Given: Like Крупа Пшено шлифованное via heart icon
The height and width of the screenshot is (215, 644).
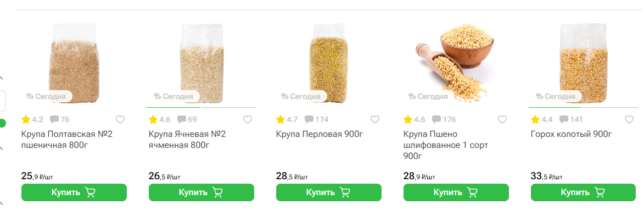Looking at the screenshot, I should point(502,120).
